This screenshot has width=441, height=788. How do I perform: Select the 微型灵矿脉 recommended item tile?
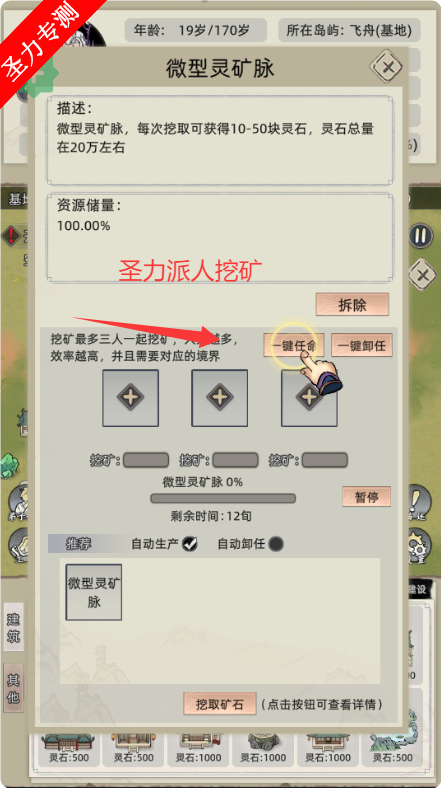(x=94, y=592)
